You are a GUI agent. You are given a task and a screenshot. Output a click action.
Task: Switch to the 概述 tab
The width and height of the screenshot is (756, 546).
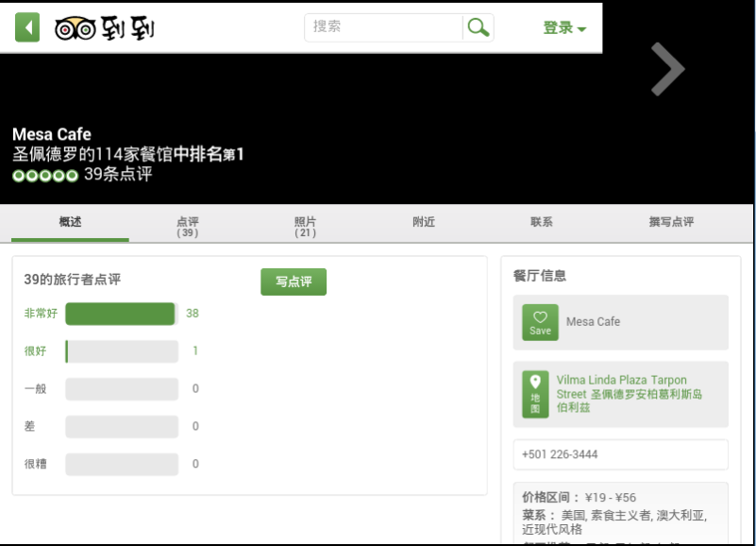click(70, 223)
